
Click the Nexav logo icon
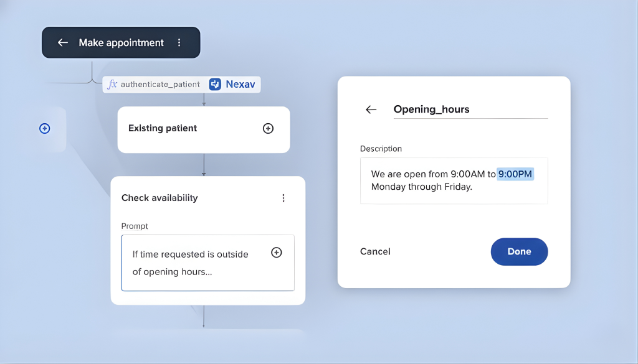(x=215, y=84)
